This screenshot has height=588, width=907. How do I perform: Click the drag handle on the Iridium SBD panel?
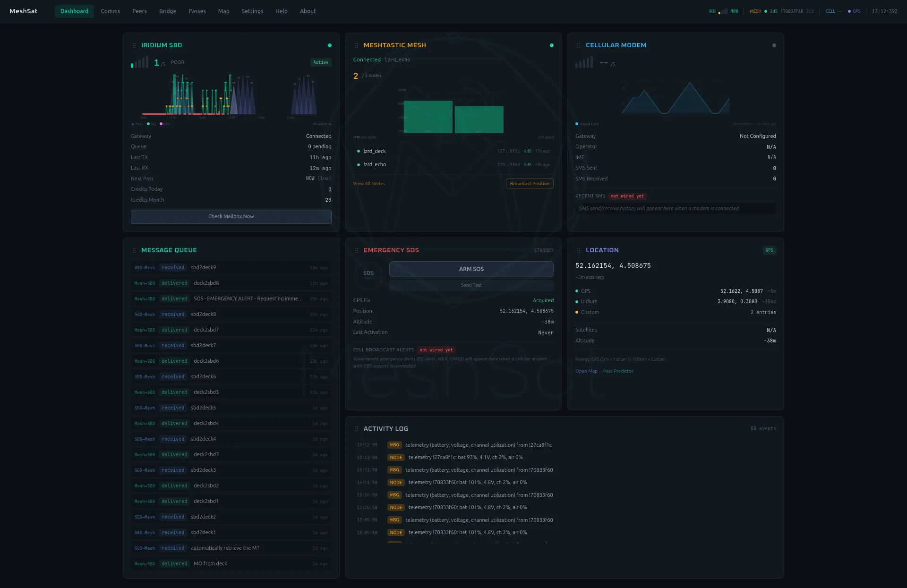pos(135,45)
